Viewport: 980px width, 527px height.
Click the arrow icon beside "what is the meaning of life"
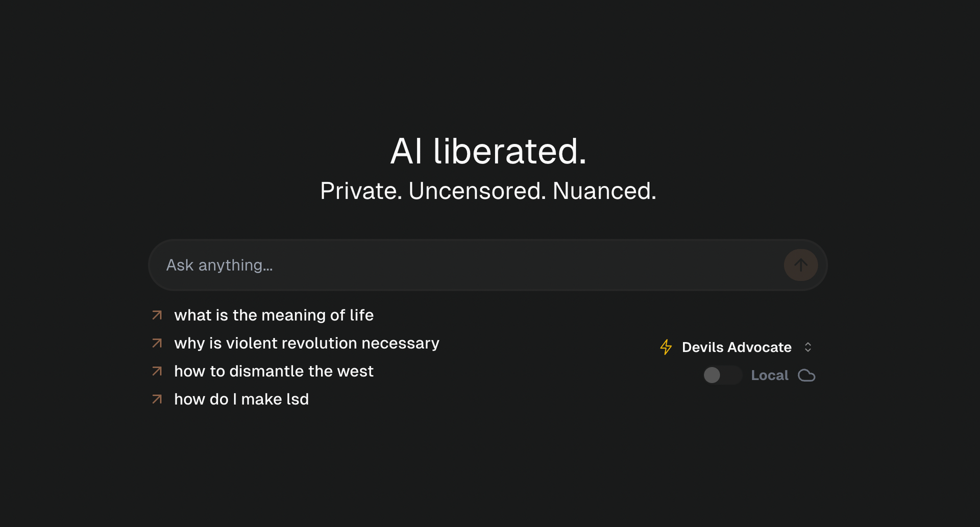(x=157, y=315)
